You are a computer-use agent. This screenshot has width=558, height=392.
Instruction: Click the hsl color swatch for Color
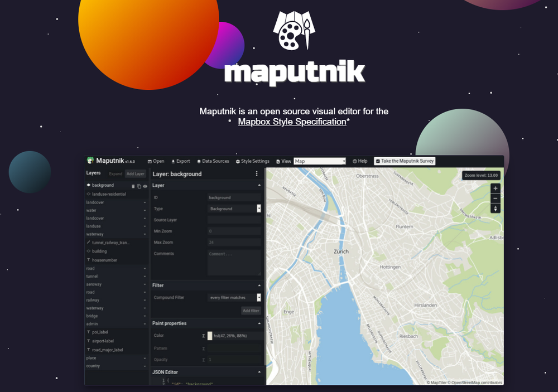(210, 336)
